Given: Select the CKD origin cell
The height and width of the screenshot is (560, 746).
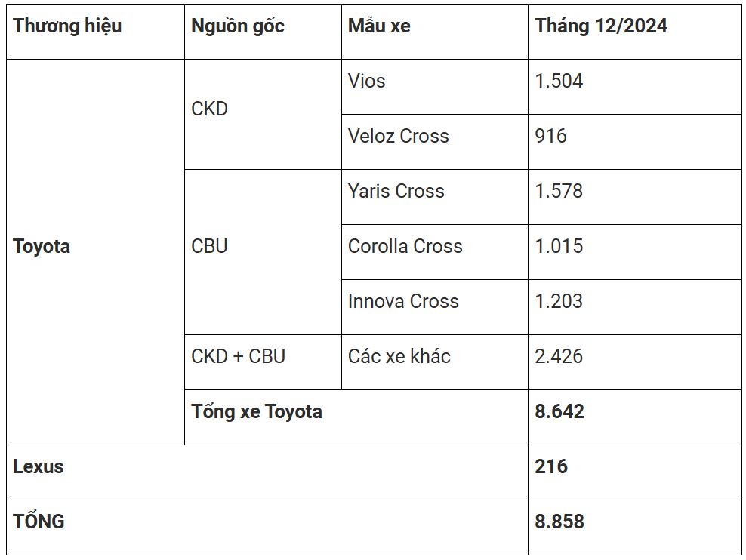Looking at the screenshot, I should click(x=210, y=109).
